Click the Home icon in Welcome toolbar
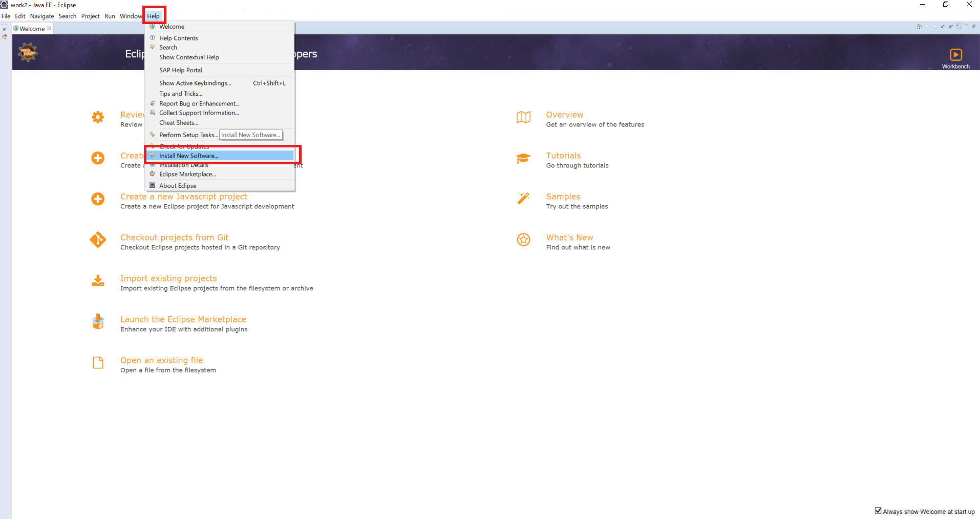This screenshot has height=519, width=980. (920, 27)
